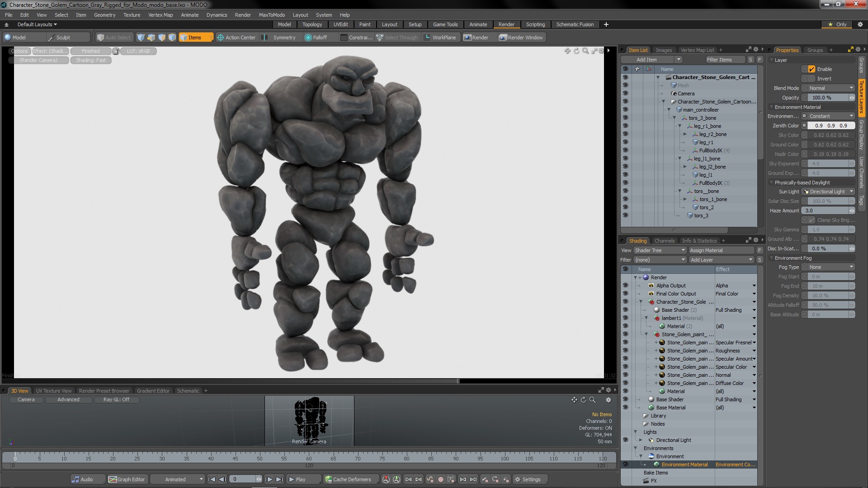Collapse the leg_r1_bone tree node

(x=679, y=126)
